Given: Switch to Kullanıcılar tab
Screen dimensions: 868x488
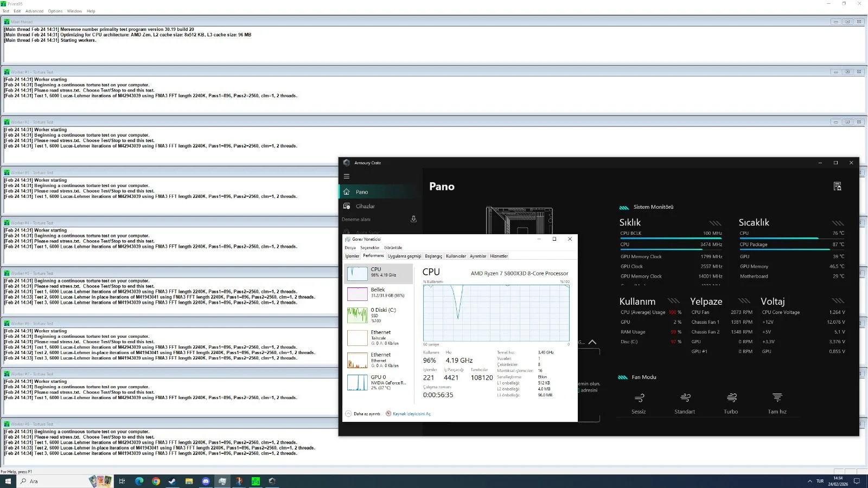Looking at the screenshot, I should (x=456, y=256).
